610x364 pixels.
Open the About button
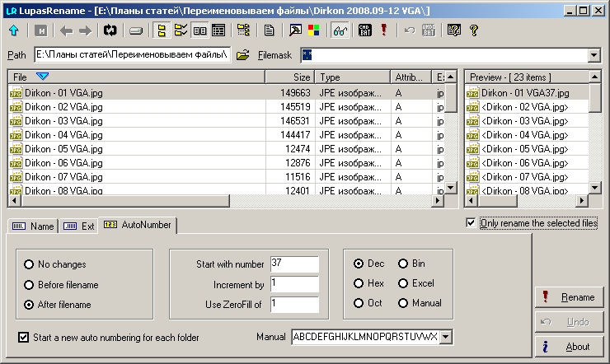pos(570,347)
